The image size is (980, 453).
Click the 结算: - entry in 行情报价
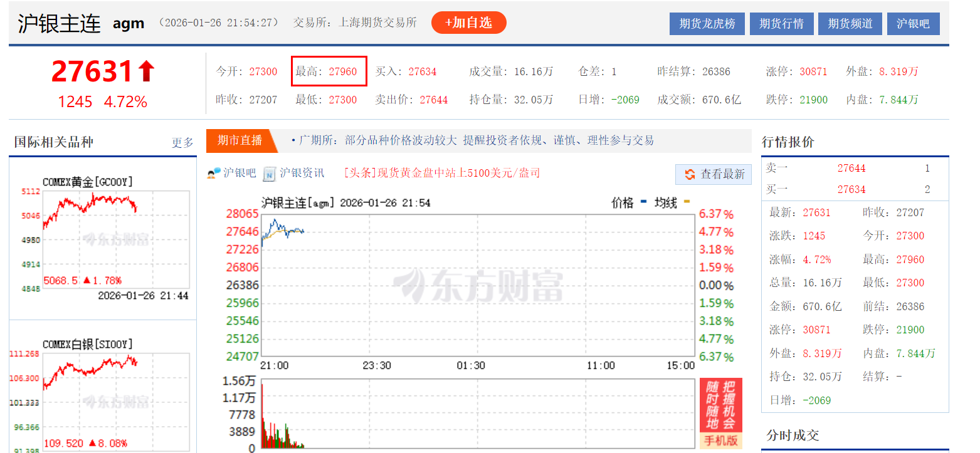(882, 377)
